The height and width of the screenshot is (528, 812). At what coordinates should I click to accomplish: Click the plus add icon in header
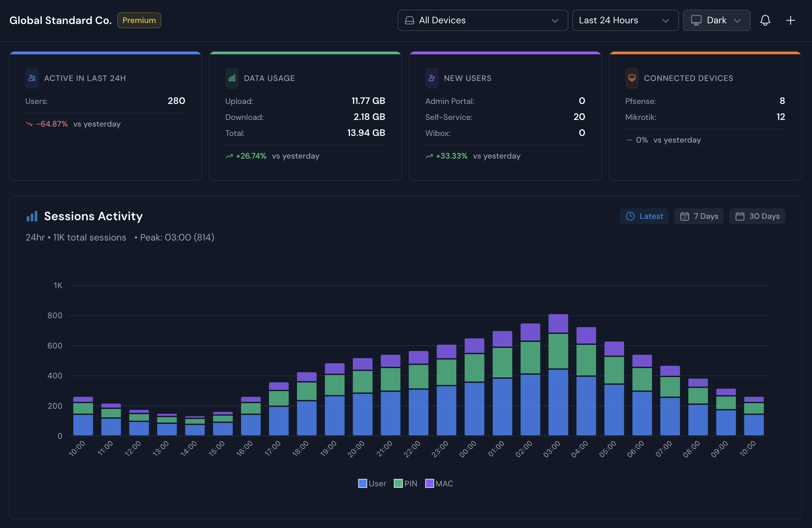pos(791,20)
